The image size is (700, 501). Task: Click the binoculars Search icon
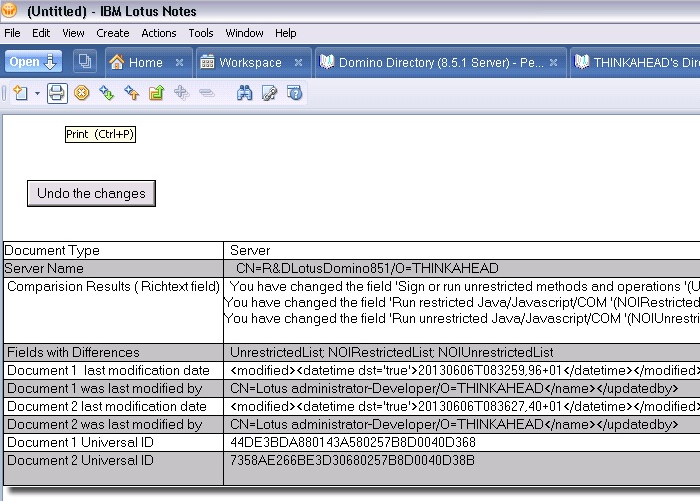(244, 93)
